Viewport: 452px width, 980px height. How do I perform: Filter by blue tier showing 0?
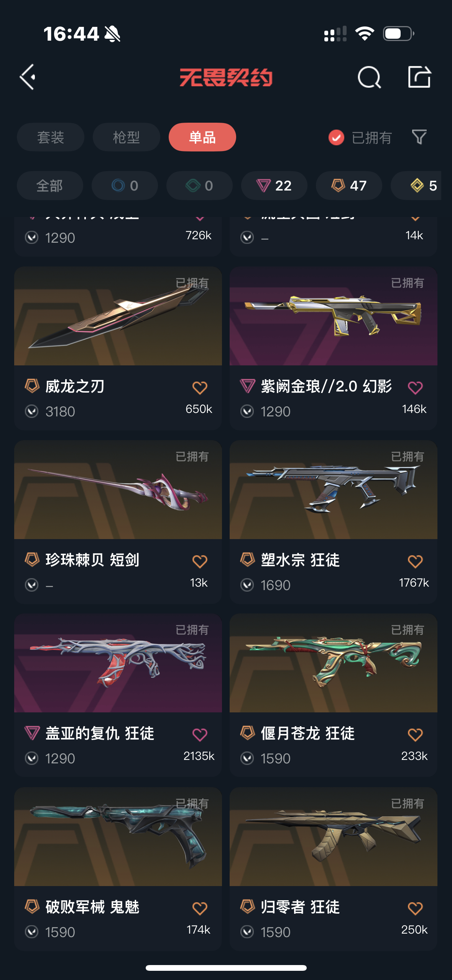click(x=125, y=186)
